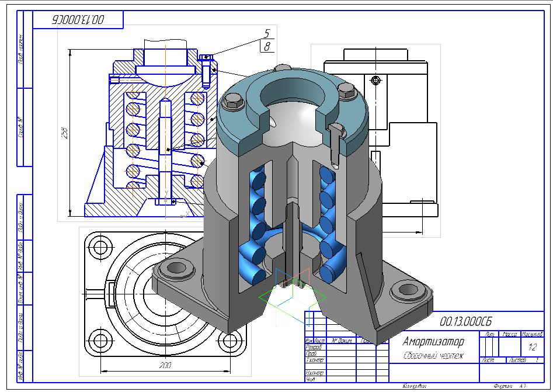Select position callout number 5
Screen dimensions: 553x392
click(267, 33)
